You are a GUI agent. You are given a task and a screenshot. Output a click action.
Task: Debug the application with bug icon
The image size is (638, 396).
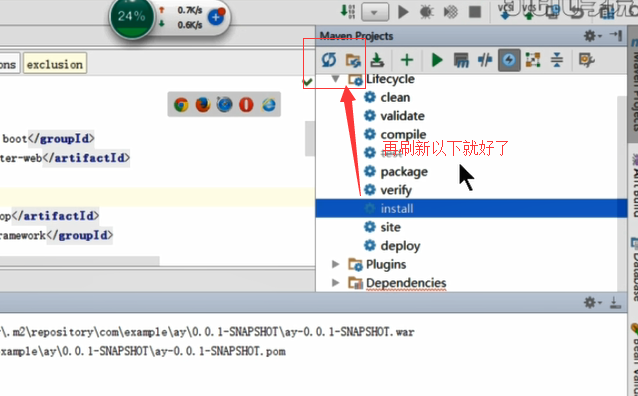coord(426,12)
